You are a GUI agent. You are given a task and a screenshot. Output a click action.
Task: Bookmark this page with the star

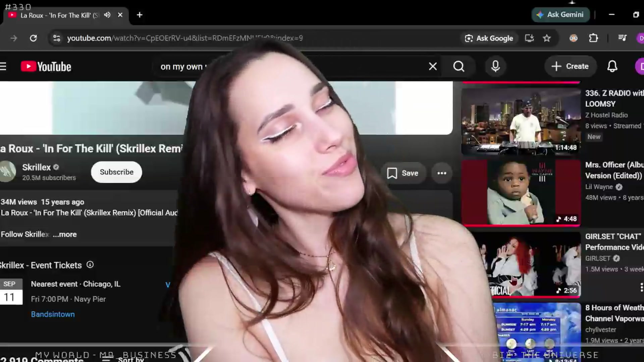(x=547, y=38)
